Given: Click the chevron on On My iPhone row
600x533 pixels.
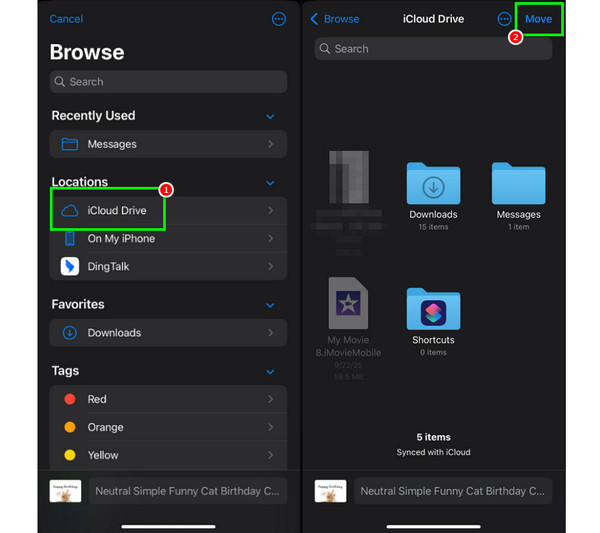Looking at the screenshot, I should 271,238.
